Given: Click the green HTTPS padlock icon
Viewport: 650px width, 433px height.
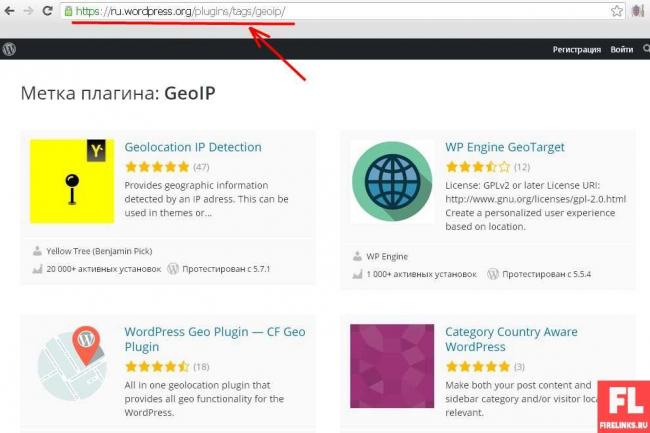Looking at the screenshot, I should coord(68,11).
